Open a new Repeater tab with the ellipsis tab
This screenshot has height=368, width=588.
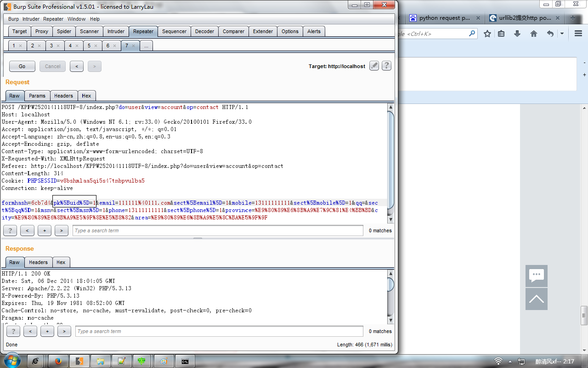146,46
